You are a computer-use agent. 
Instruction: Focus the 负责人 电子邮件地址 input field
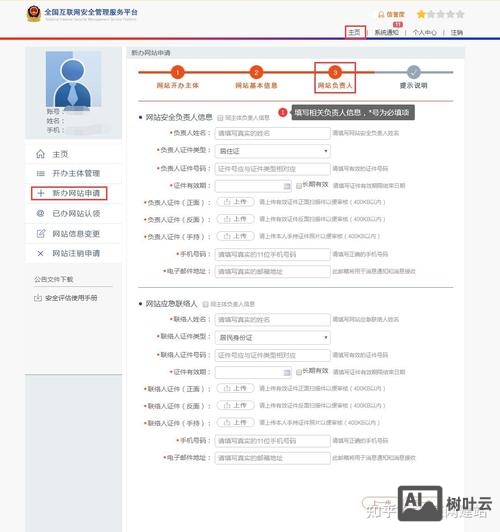[273, 271]
